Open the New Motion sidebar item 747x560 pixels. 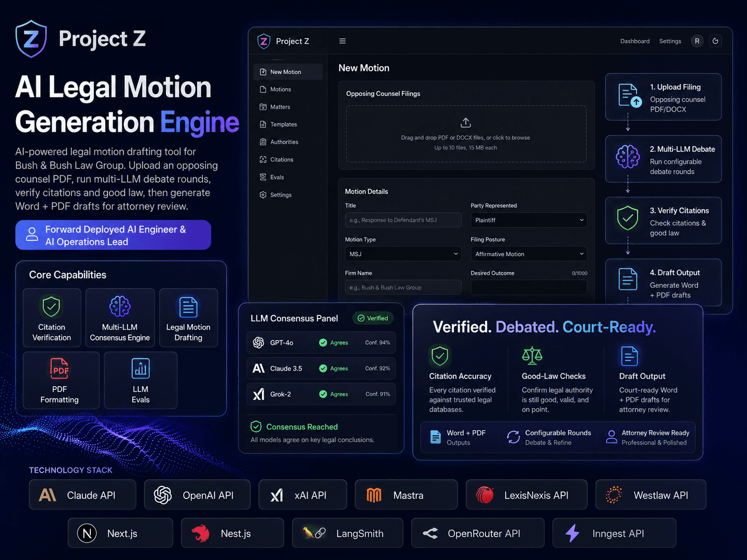click(288, 72)
